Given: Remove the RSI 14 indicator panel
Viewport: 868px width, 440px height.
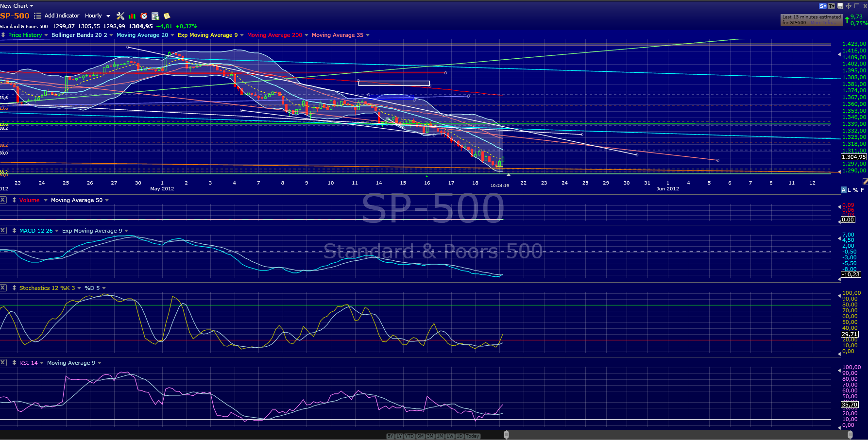Looking at the screenshot, I should click(x=3, y=362).
